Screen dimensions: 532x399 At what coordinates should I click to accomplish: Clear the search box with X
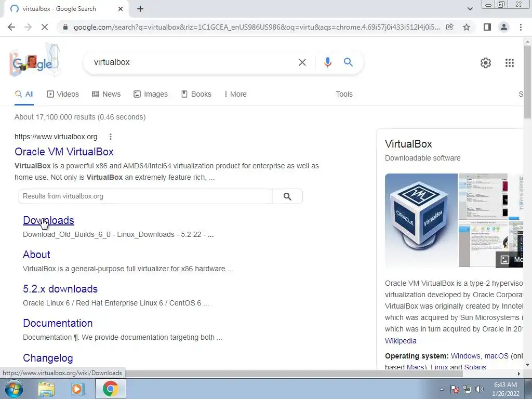pyautogui.click(x=302, y=62)
